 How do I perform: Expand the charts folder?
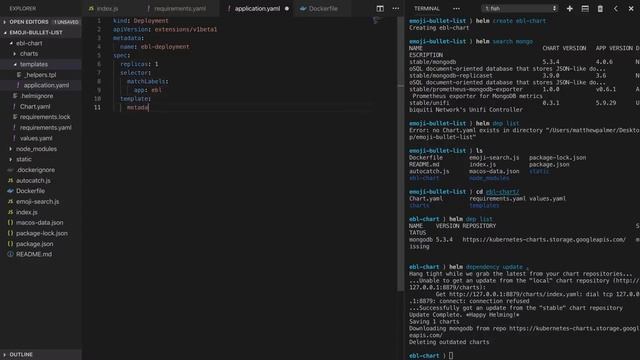point(29,53)
